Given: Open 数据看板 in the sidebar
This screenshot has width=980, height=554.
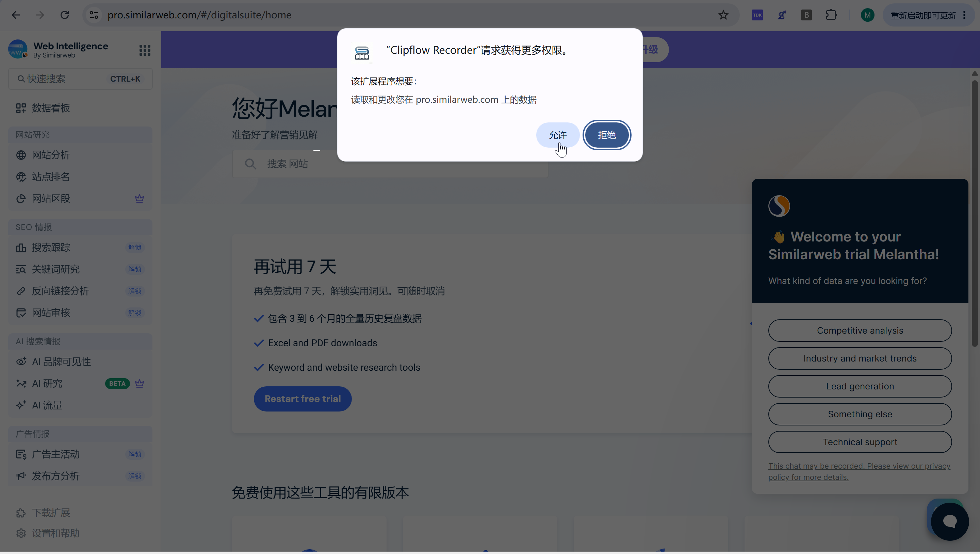Looking at the screenshot, I should (x=80, y=108).
